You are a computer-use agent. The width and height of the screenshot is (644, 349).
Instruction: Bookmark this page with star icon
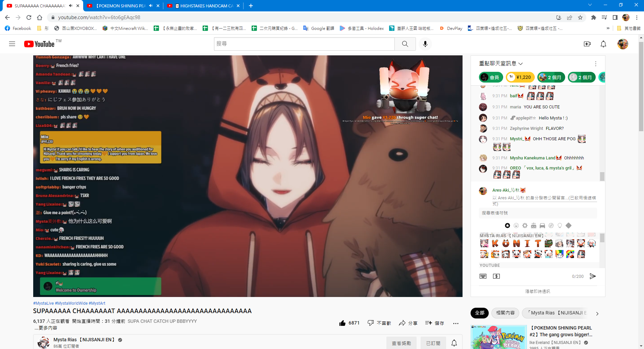(580, 17)
